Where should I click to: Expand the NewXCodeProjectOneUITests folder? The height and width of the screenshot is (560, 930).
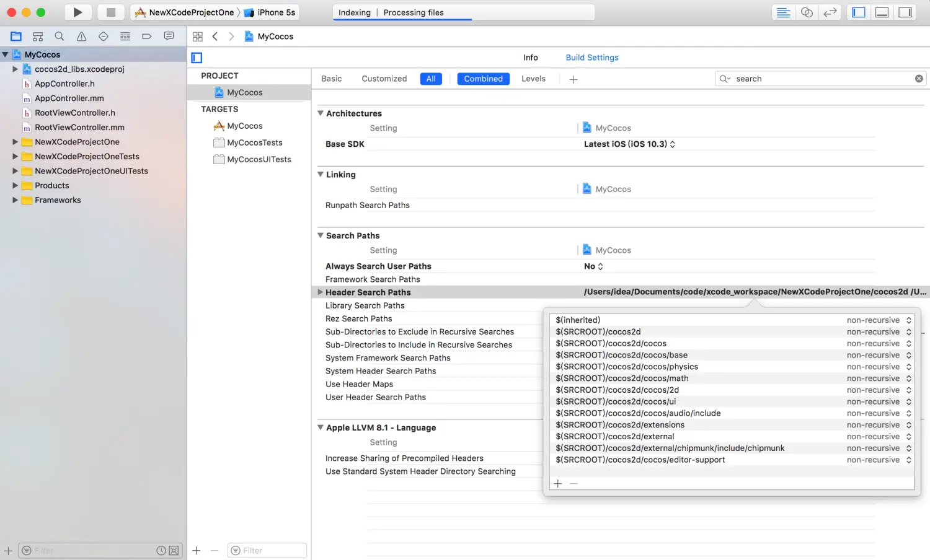pyautogui.click(x=15, y=171)
